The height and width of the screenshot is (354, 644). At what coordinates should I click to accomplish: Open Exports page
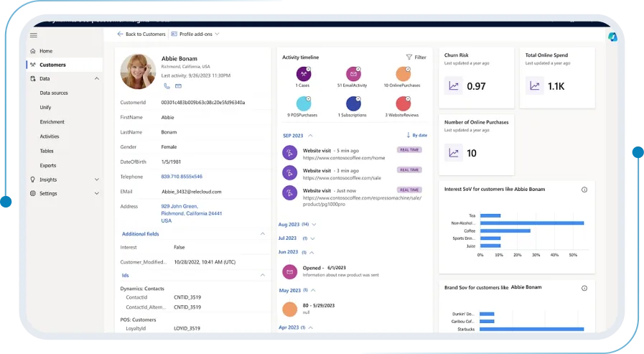[x=48, y=165]
